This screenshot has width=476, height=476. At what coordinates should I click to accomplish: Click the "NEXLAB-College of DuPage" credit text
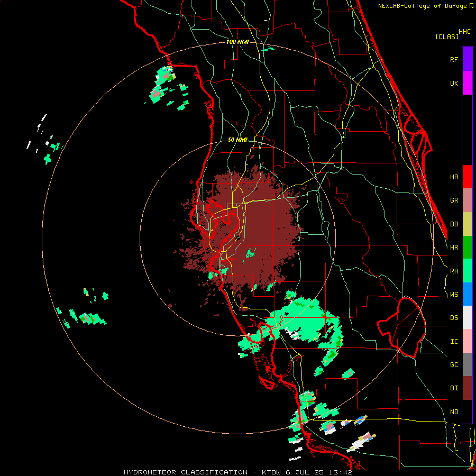pyautogui.click(x=423, y=6)
